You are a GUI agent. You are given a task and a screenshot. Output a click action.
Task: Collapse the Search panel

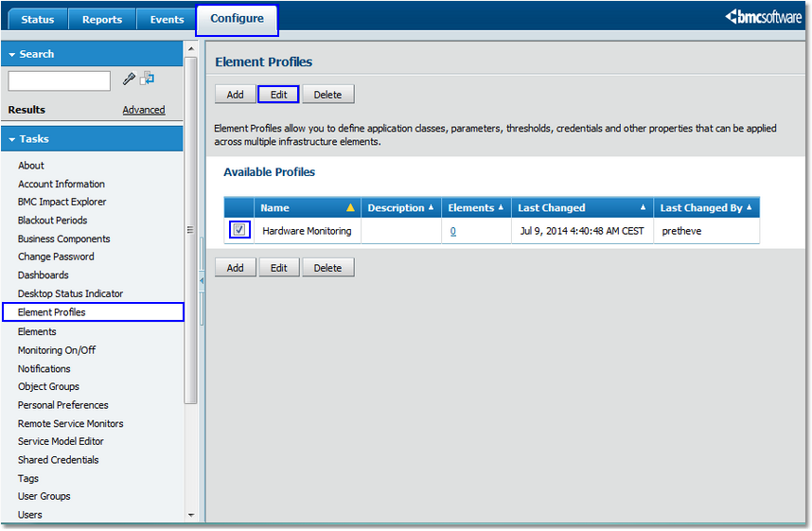(x=12, y=54)
